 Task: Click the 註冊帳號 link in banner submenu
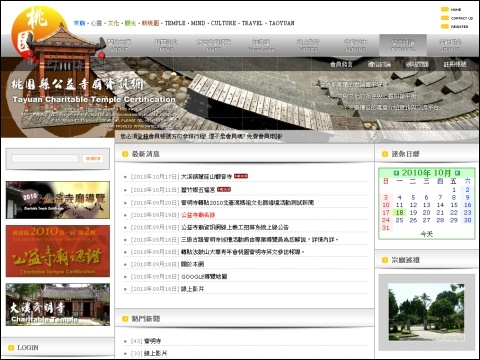pyautogui.click(x=455, y=64)
